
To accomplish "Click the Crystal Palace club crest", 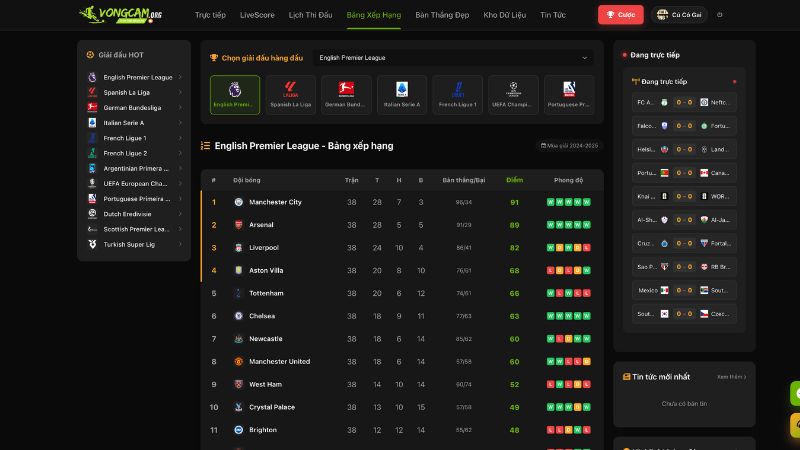I will [x=238, y=407].
